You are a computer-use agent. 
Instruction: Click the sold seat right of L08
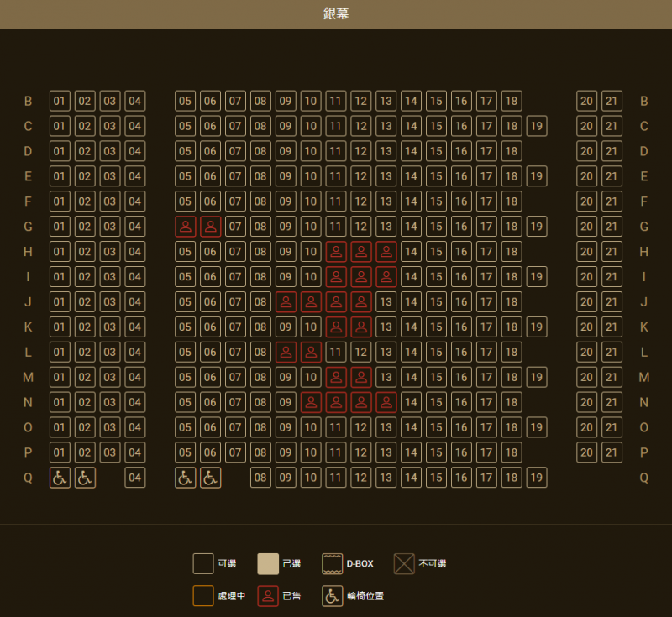click(286, 352)
